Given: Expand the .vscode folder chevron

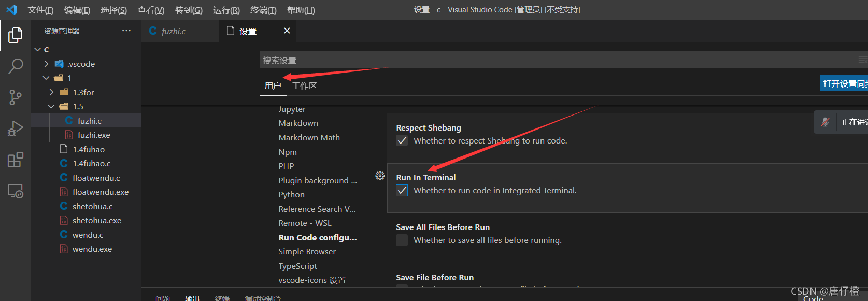Looking at the screenshot, I should point(46,64).
